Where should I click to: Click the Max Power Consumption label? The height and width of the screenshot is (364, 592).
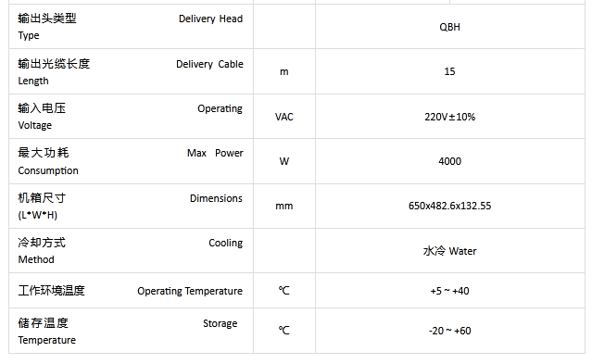coord(131,161)
